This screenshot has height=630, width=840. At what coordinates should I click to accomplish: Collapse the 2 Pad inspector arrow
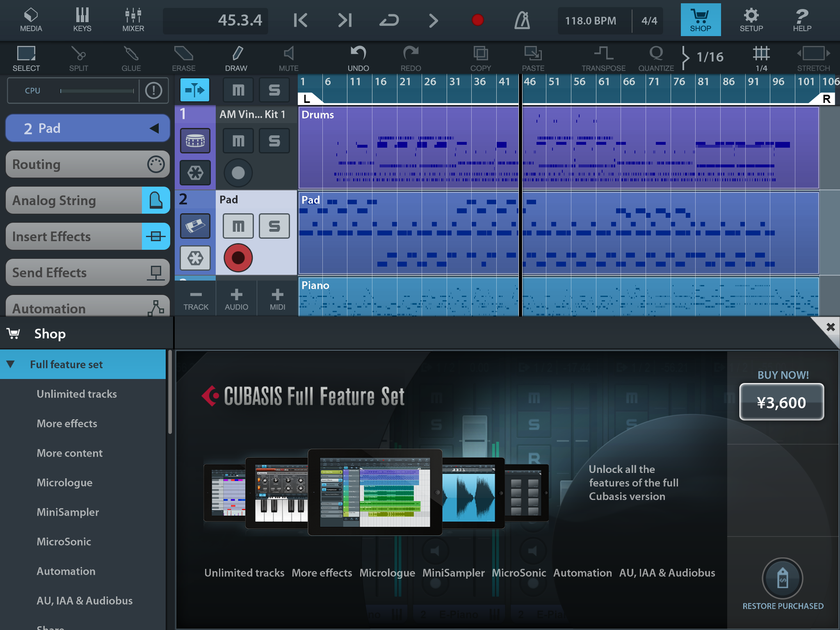coord(154,128)
